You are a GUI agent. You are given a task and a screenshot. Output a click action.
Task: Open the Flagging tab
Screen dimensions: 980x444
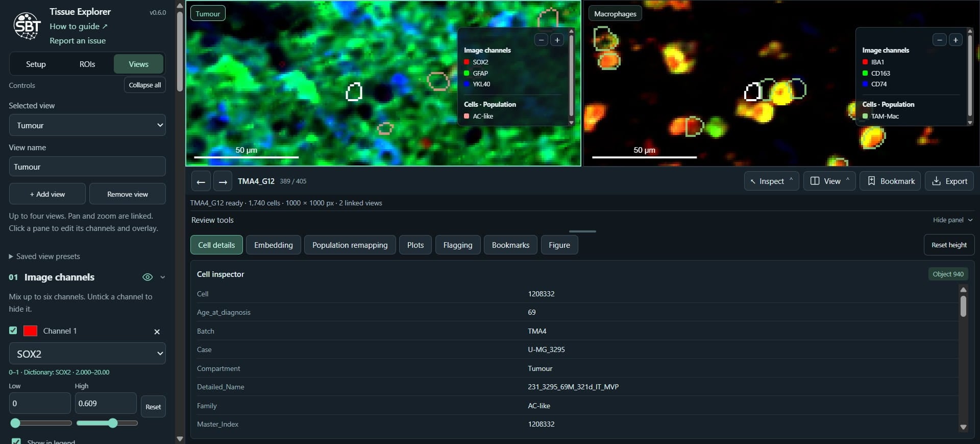458,245
